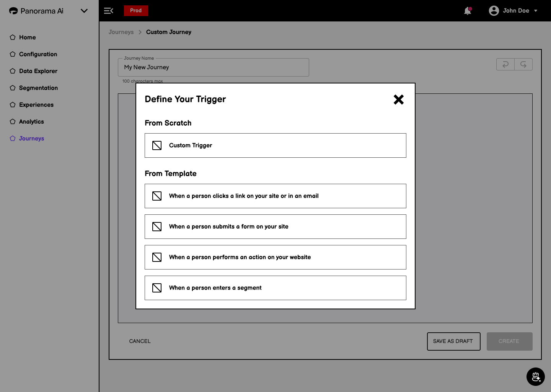This screenshot has width=551, height=392.
Task: Navigate to Journeys breadcrumb link
Action: (121, 32)
